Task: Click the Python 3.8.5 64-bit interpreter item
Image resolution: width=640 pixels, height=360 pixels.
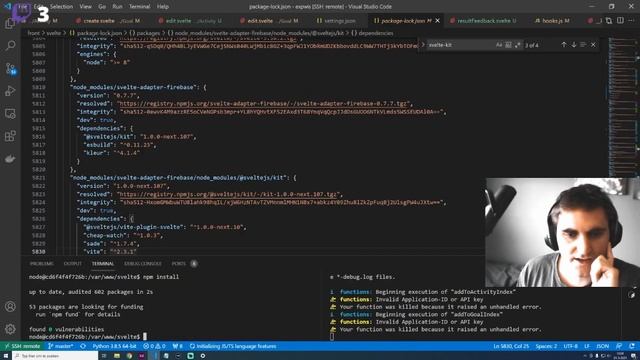Action: (114, 346)
